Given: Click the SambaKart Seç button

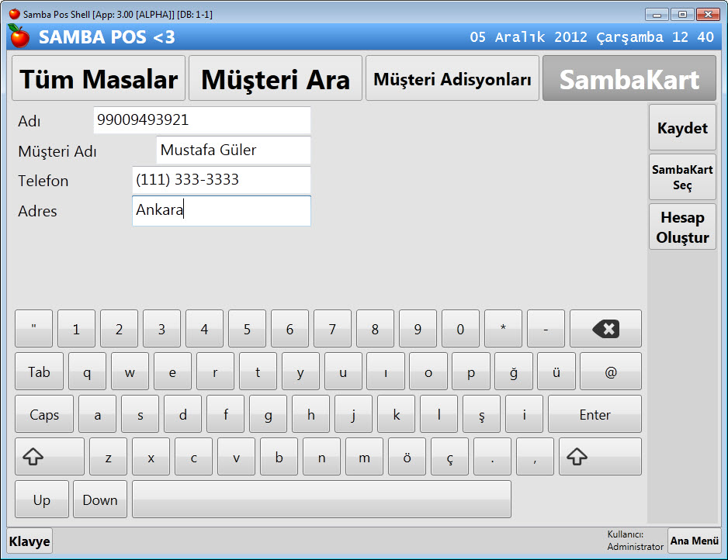Looking at the screenshot, I should tap(682, 178).
